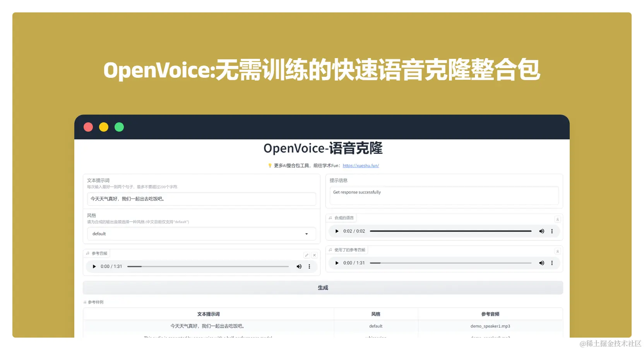
Task: Edit the 参考音频 with pencil icon
Action: click(x=307, y=255)
